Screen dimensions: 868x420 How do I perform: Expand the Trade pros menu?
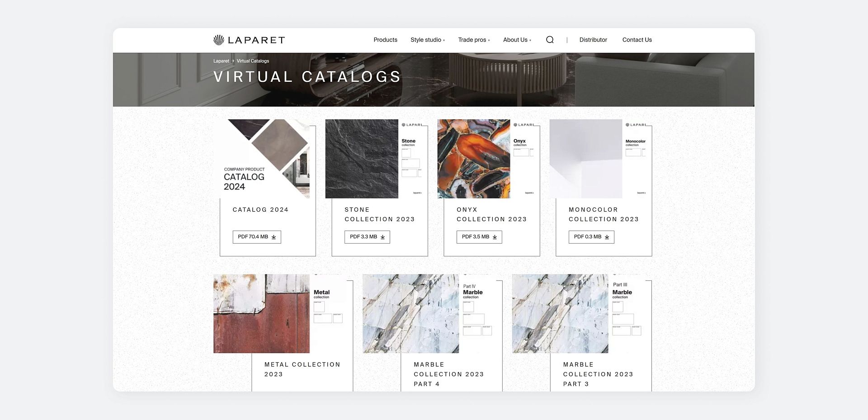473,40
